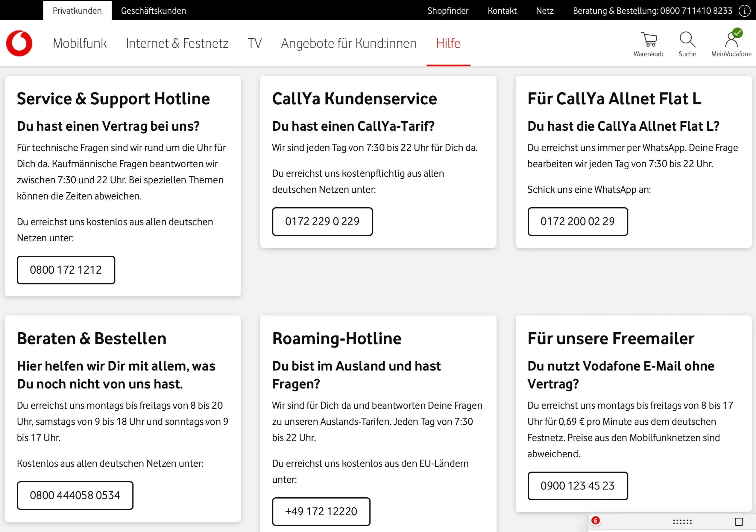Image resolution: width=756 pixels, height=532 pixels.
Task: Expand the Mobilfunk menu
Action: [80, 43]
